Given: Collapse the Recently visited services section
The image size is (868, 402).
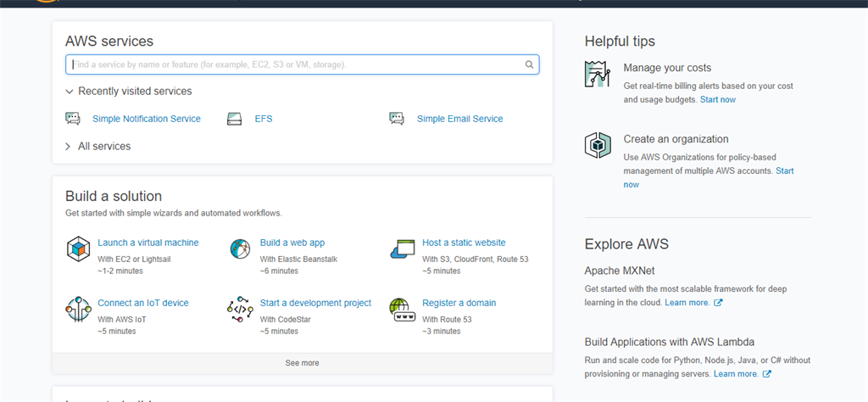Looking at the screenshot, I should click(70, 91).
